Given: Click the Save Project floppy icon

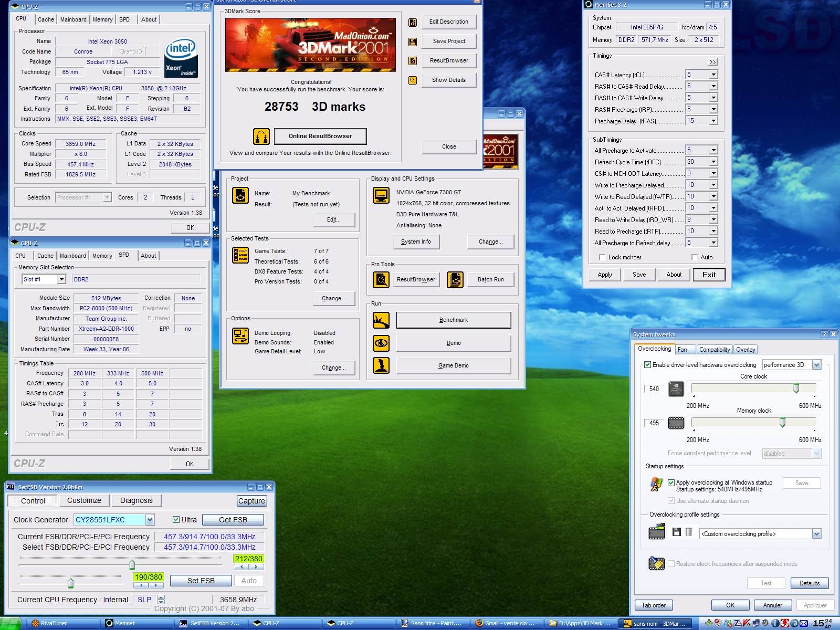Looking at the screenshot, I should point(413,41).
